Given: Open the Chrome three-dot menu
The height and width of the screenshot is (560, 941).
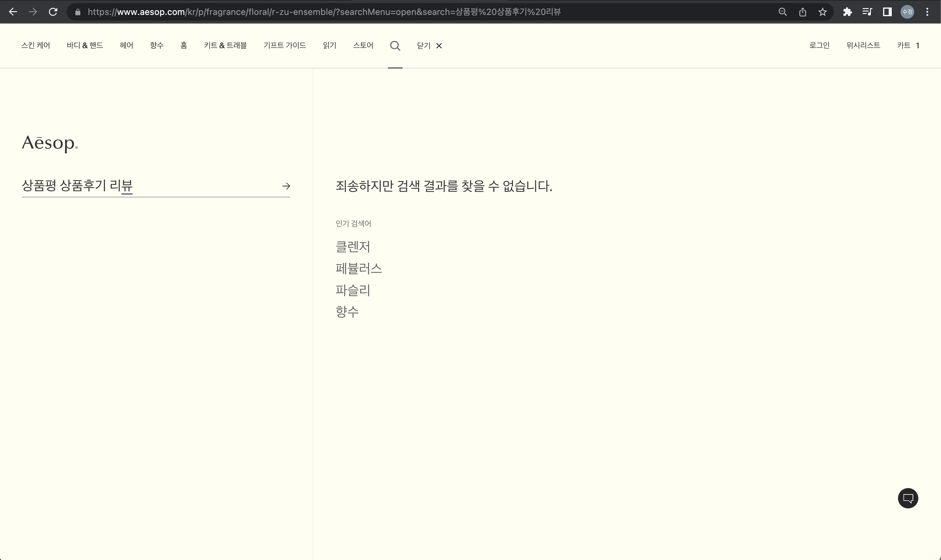Looking at the screenshot, I should click(x=927, y=12).
